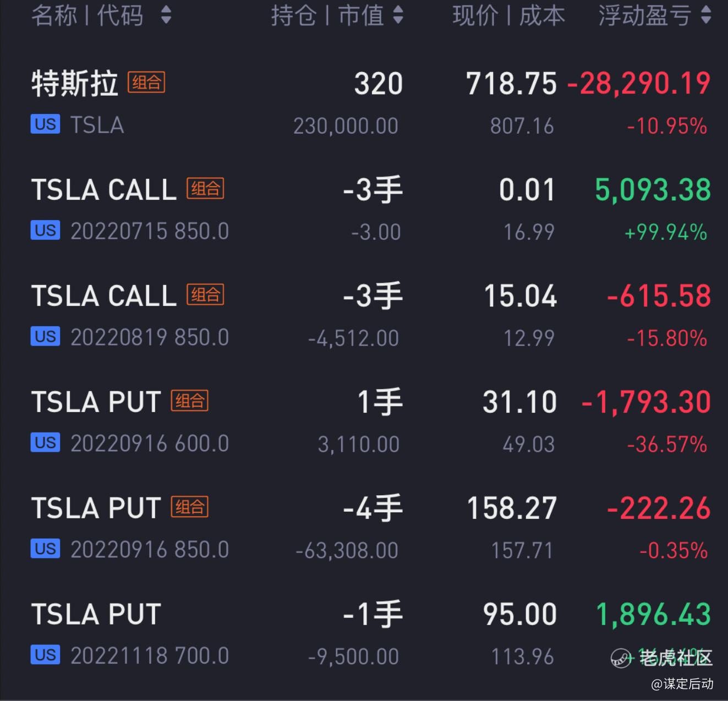The width and height of the screenshot is (728, 701).
Task: Click the 老虎社区 watermark logo
Action: (662, 658)
